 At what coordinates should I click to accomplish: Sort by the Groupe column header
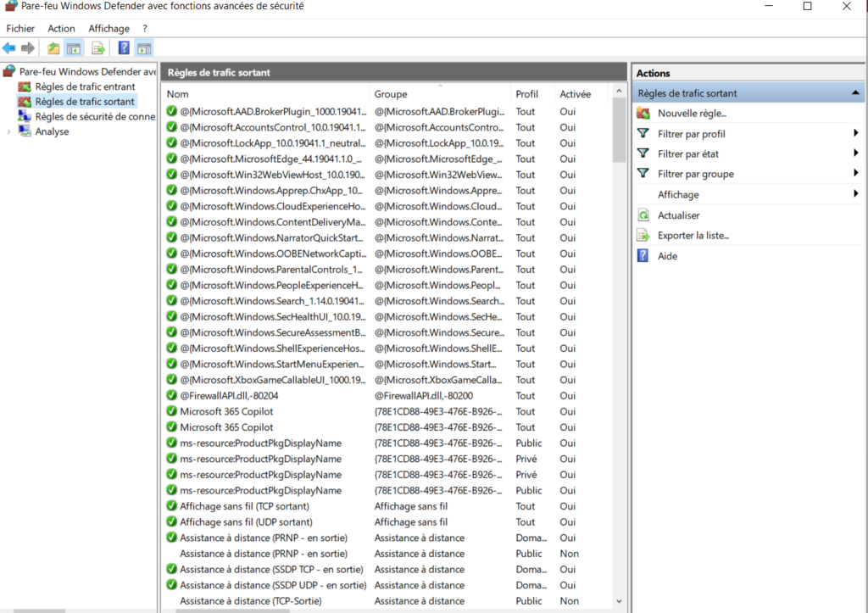pos(391,94)
